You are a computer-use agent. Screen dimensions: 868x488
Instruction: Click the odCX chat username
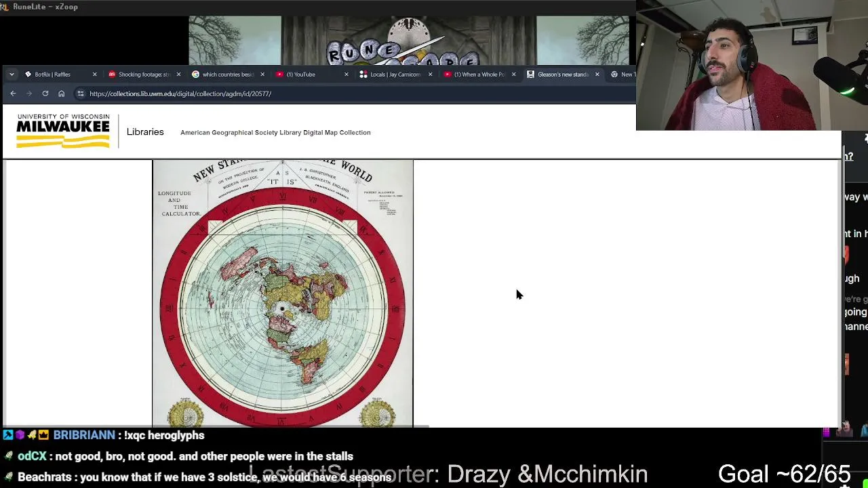click(x=32, y=456)
